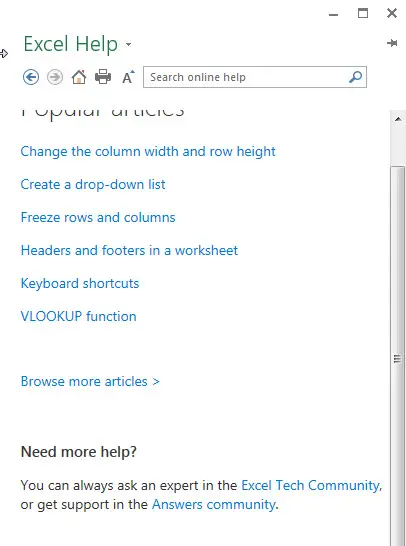Minimize the Help window

point(334,14)
